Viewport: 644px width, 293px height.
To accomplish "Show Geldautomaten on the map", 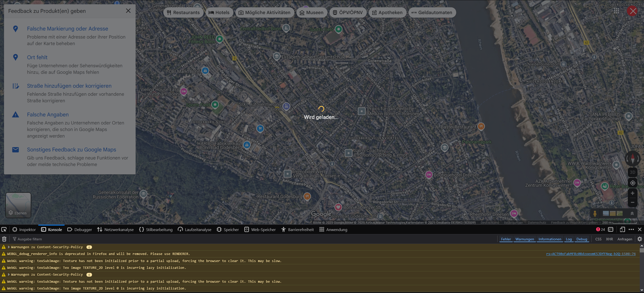I will click(x=432, y=13).
